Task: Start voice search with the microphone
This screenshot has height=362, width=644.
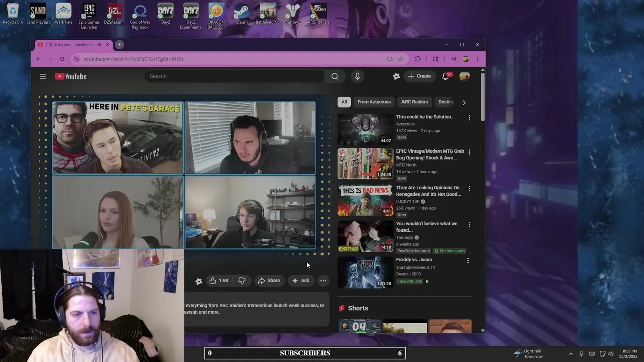Action: pyautogui.click(x=357, y=76)
